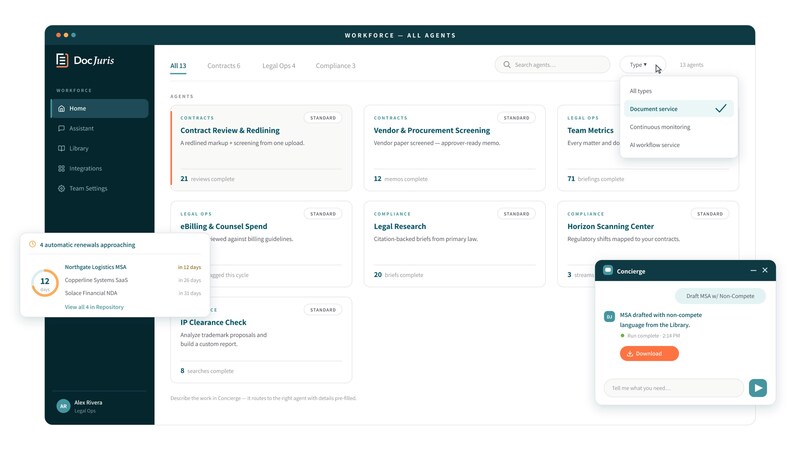Open the Contract Review & Redlining agent
Image resolution: width=800 pixels, height=450 pixels.
(x=261, y=148)
